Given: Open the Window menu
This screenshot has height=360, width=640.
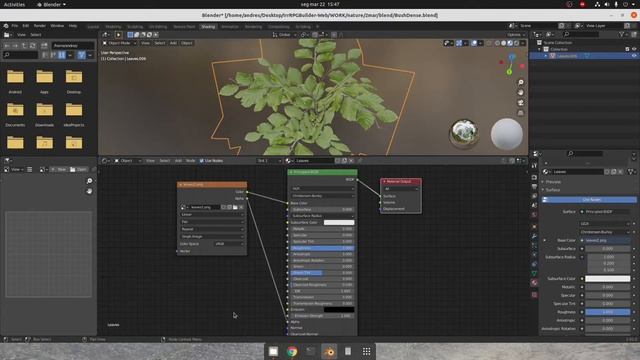Looking at the screenshot, I should (x=57, y=26).
